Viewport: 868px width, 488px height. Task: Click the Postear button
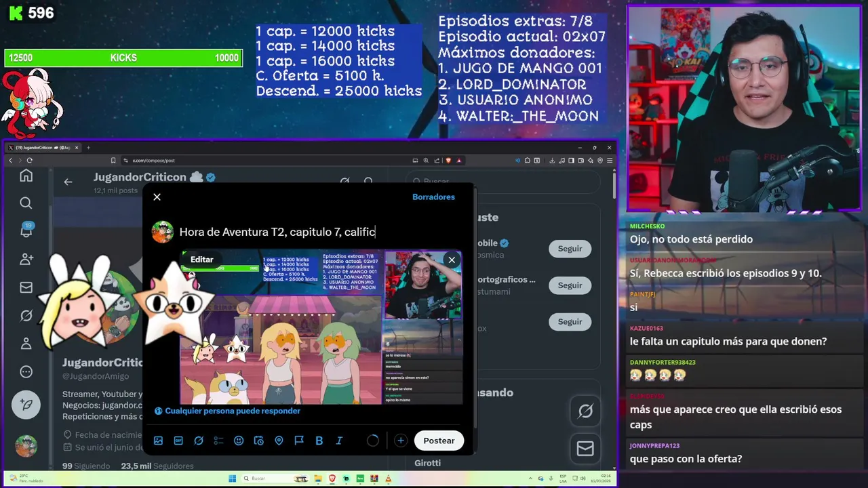tap(439, 441)
